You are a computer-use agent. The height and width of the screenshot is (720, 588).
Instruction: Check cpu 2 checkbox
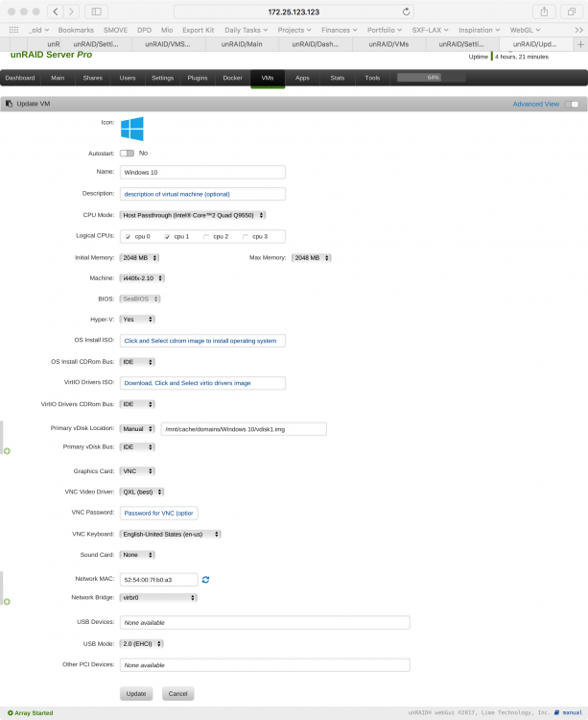point(206,237)
